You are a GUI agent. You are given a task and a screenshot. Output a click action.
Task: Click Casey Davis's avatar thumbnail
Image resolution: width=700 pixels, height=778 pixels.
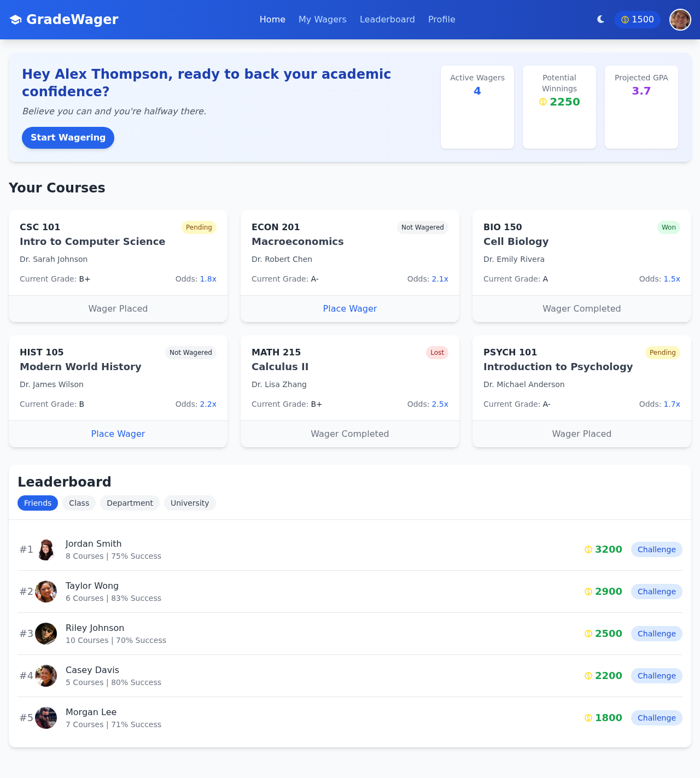coord(46,676)
